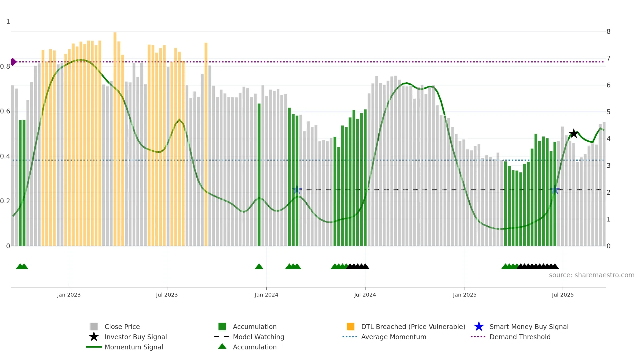Click the single green accumulation triangle before Jan 2024
Screen dimensions: 644x362
click(259, 266)
